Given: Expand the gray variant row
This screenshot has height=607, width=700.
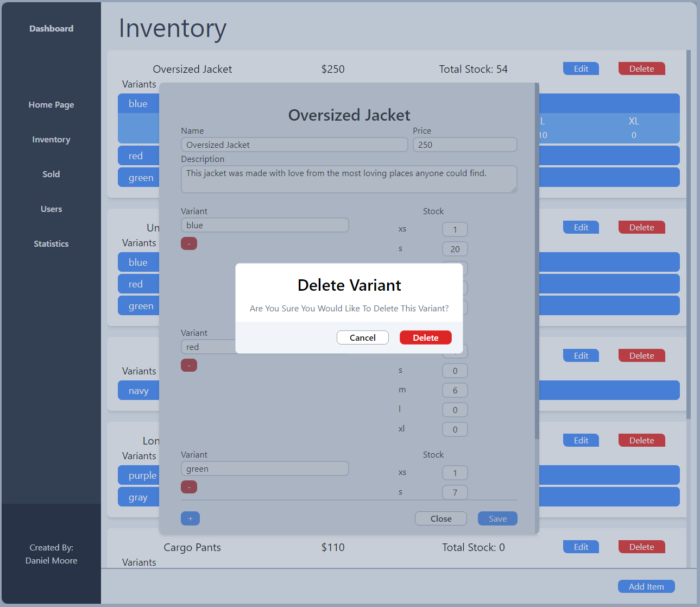Looking at the screenshot, I should pyautogui.click(x=399, y=497).
